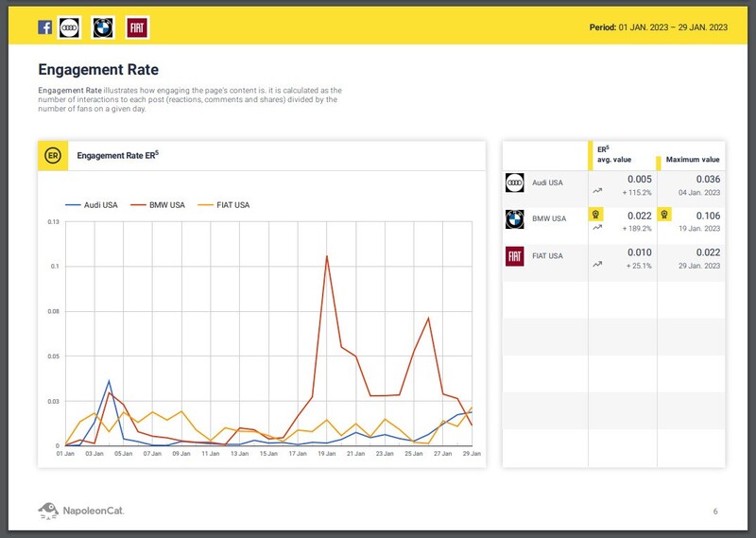Click the Maximum value column header
The height and width of the screenshot is (538, 756).
coord(693,159)
